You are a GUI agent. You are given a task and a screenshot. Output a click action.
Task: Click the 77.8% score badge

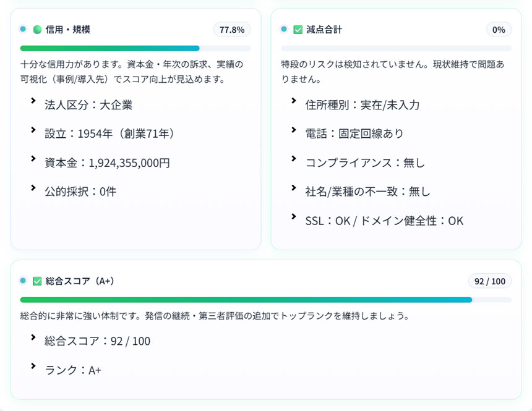[231, 29]
